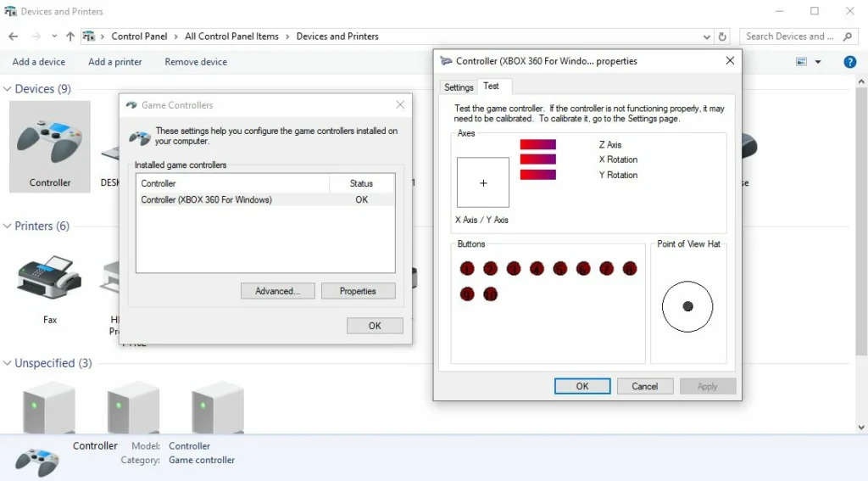This screenshot has height=481, width=868.
Task: Click Advanced... in Game Controllers
Action: pos(278,291)
